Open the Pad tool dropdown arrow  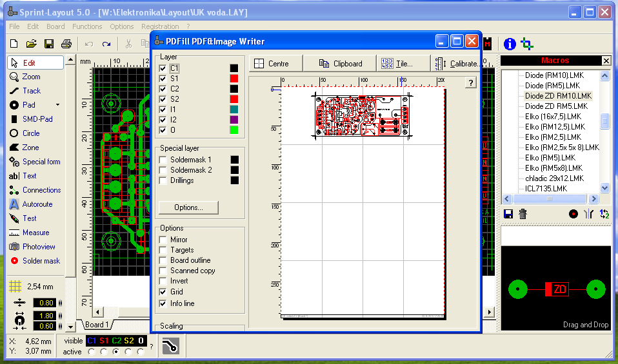point(58,105)
